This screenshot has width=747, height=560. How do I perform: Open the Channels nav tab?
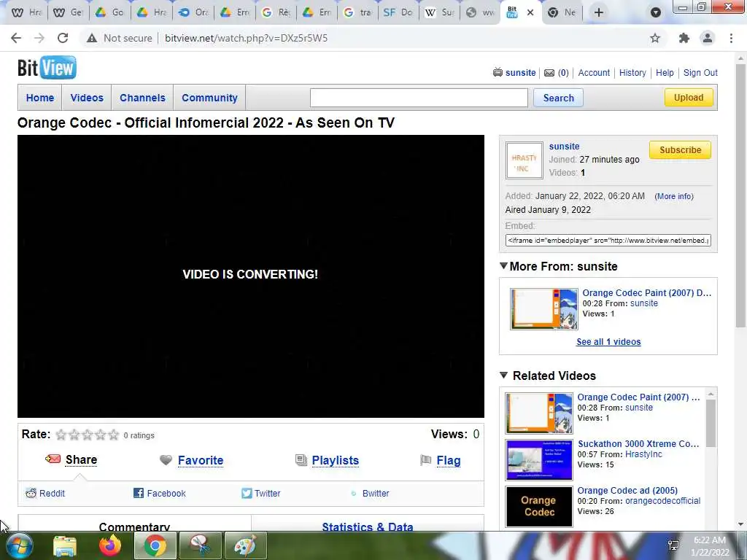pos(142,98)
